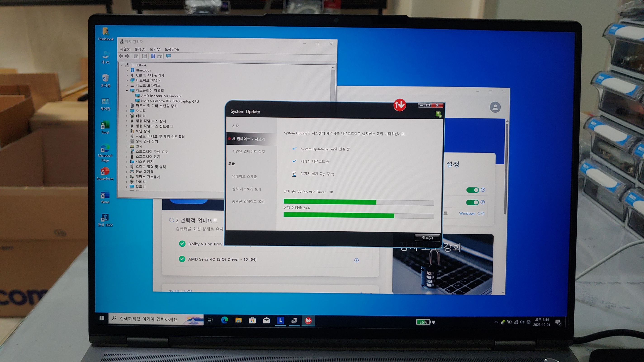This screenshot has height=362, width=644.
Task: Open the 제어판 control panel desktop icon
Action: click(106, 104)
